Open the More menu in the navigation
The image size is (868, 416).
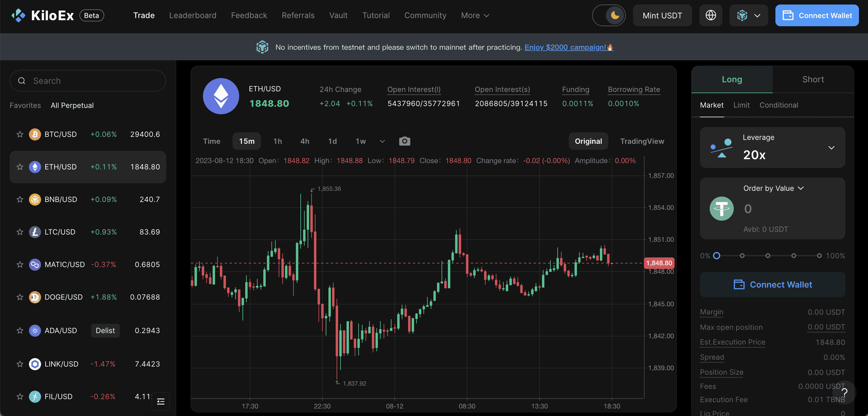tap(475, 15)
